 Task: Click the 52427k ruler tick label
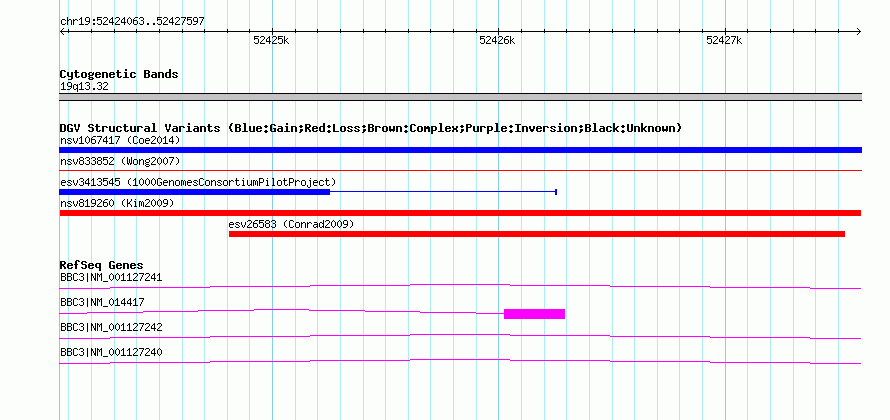724,40
